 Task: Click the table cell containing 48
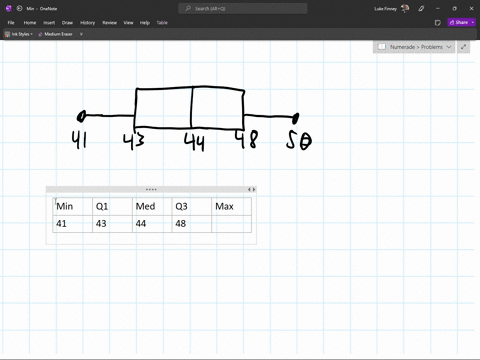point(192,224)
